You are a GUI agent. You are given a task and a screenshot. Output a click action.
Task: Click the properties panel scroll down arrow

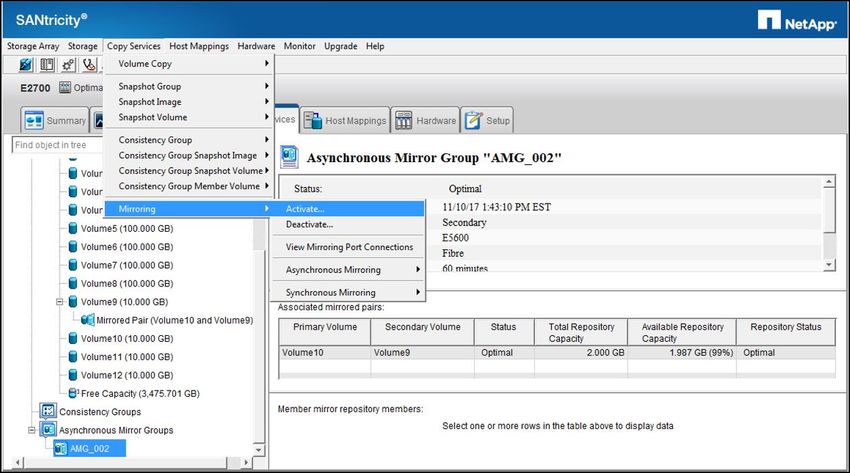[x=829, y=264]
